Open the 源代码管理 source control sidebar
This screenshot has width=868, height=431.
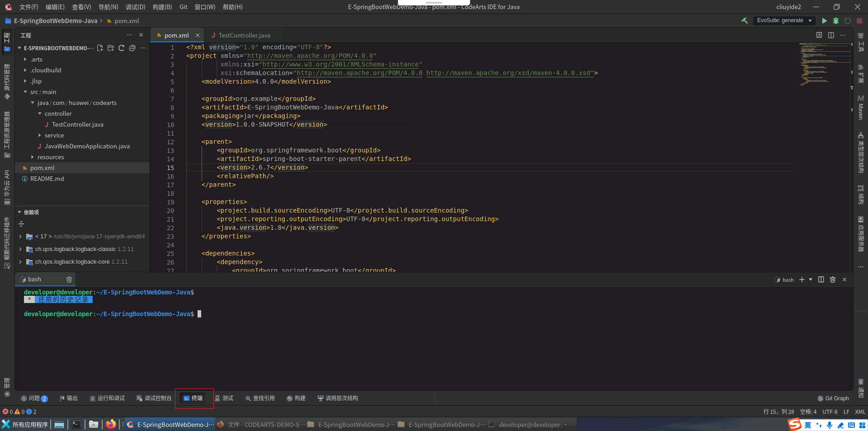7,81
